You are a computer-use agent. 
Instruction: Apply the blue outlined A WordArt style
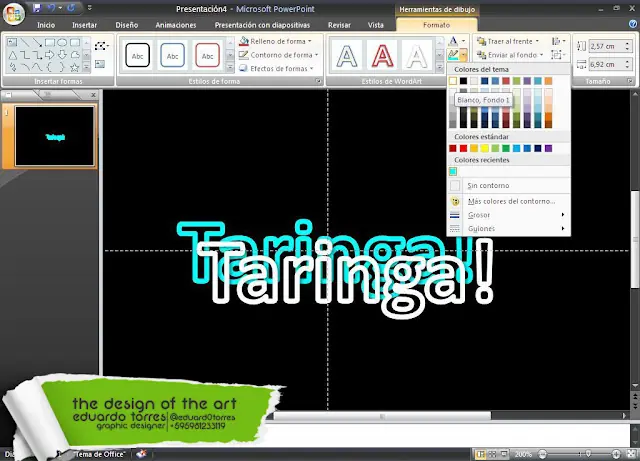[347, 56]
